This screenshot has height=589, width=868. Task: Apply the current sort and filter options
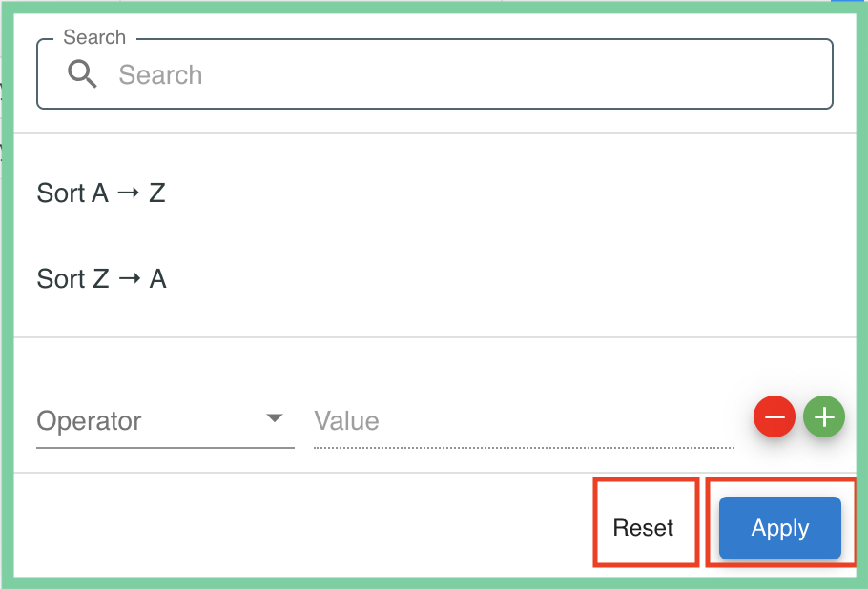[x=779, y=527]
